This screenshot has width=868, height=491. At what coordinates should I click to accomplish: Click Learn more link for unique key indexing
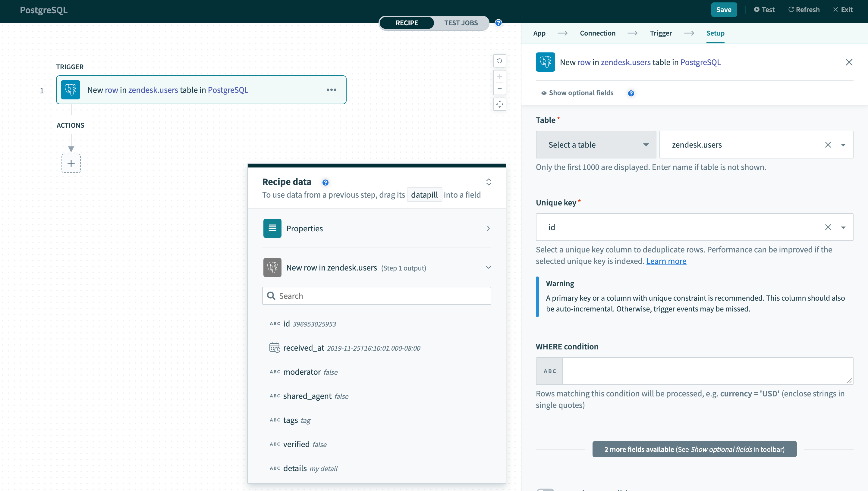coord(666,260)
